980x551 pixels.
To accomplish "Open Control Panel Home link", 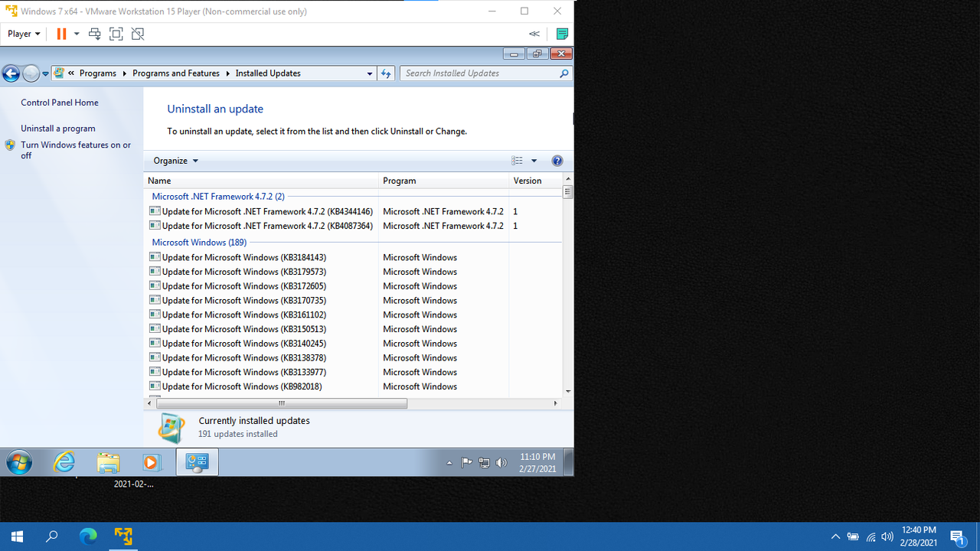I will click(x=60, y=103).
